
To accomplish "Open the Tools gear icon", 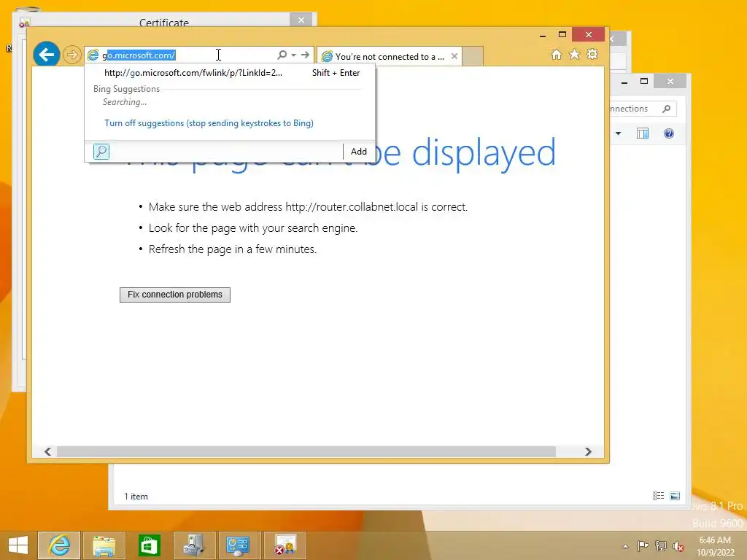I will [x=592, y=54].
